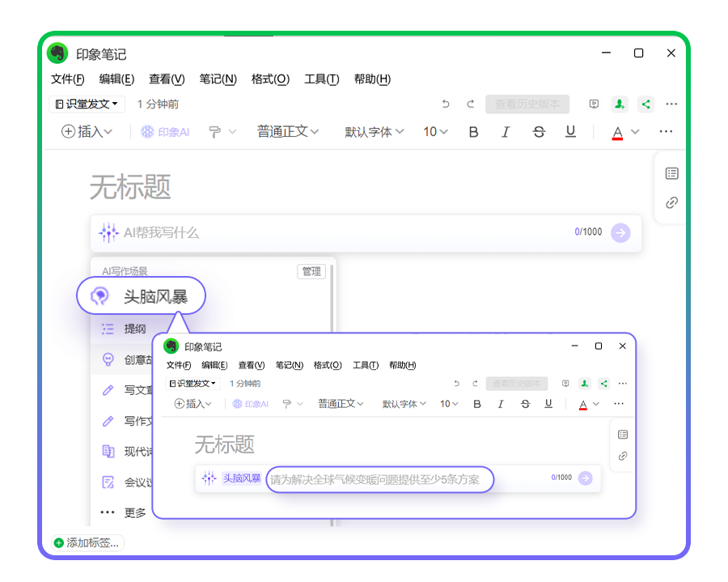The height and width of the screenshot is (582, 728).
Task: Open 文件(F) menu in inset window
Action: coord(179,366)
